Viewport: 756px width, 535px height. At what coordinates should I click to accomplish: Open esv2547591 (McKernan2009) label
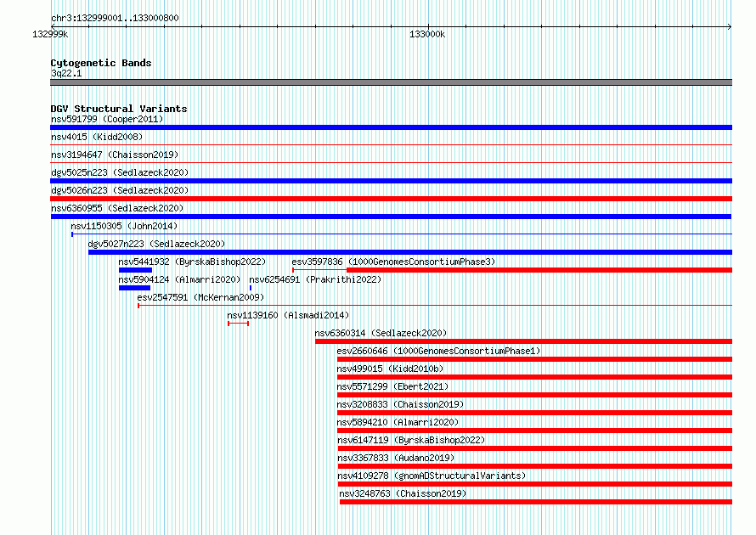pos(200,297)
